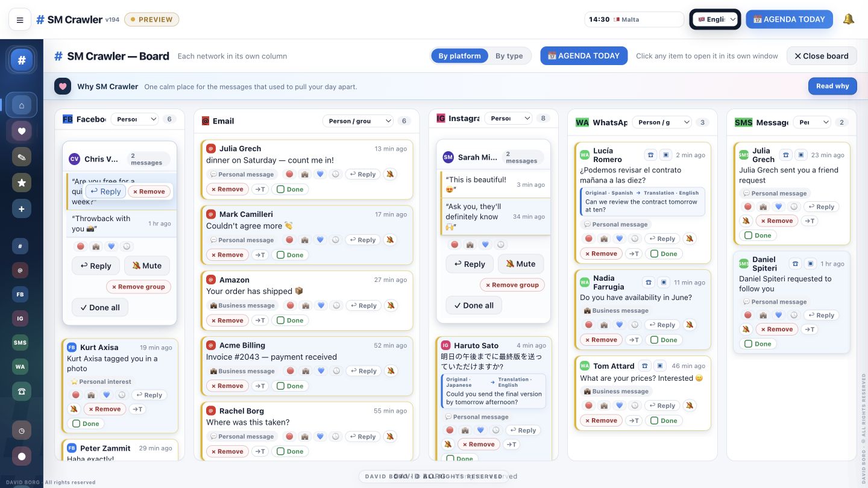The image size is (868, 488).
Task: Click the plus icon in the sidebar
Action: point(22,208)
